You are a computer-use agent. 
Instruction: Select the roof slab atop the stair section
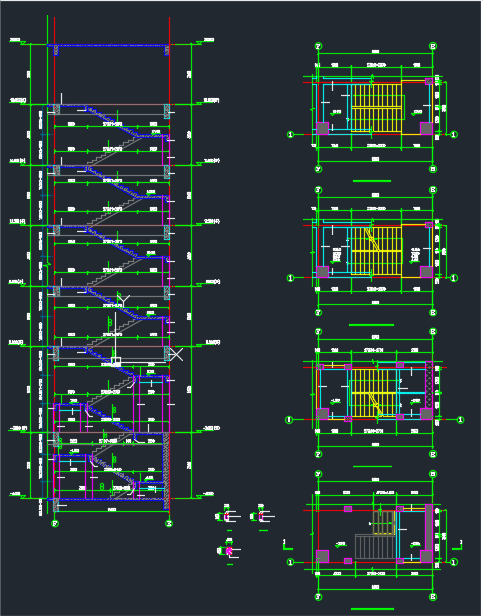click(108, 46)
